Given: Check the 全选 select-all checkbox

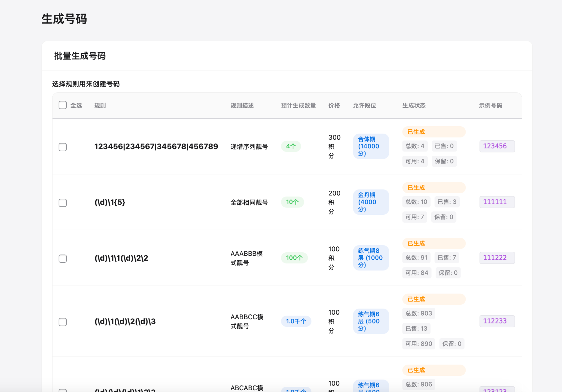Looking at the screenshot, I should [63, 105].
